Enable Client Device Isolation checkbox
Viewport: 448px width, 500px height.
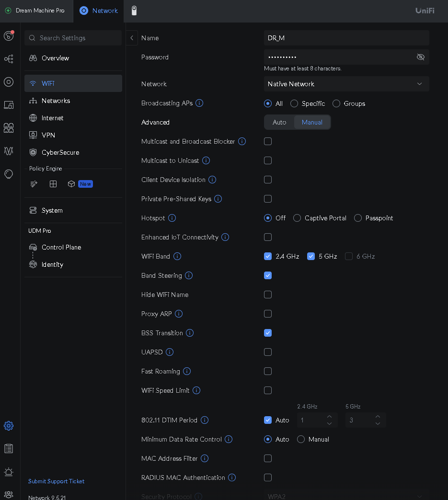tap(268, 180)
